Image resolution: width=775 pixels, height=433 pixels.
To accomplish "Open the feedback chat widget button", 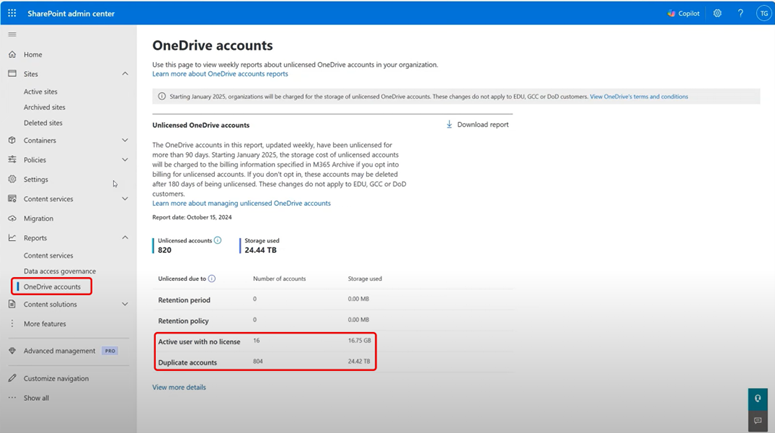I will pos(758,421).
